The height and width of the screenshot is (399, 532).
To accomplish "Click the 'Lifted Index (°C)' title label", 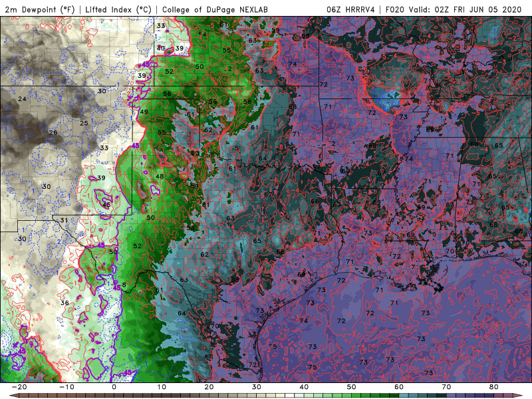I will tap(118, 9).
